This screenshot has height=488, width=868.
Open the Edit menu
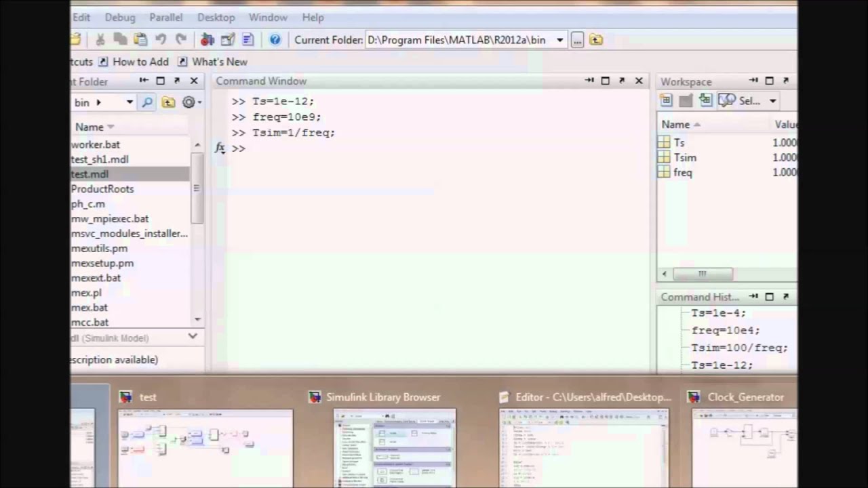click(x=81, y=18)
